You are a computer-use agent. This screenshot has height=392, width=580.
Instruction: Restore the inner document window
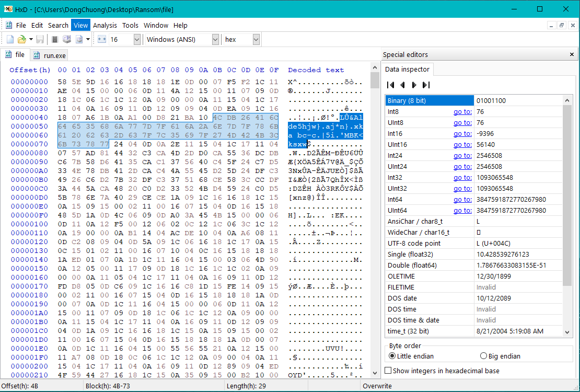point(562,26)
